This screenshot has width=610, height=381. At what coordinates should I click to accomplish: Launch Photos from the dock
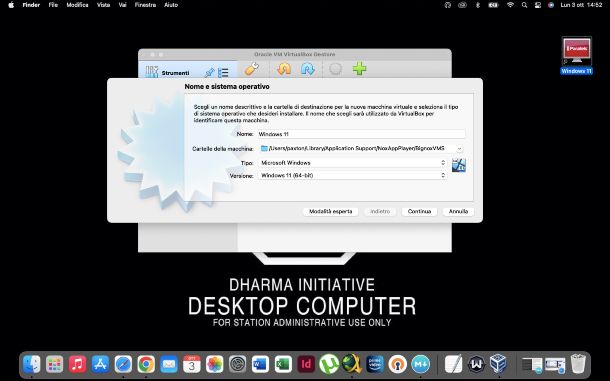tap(215, 364)
